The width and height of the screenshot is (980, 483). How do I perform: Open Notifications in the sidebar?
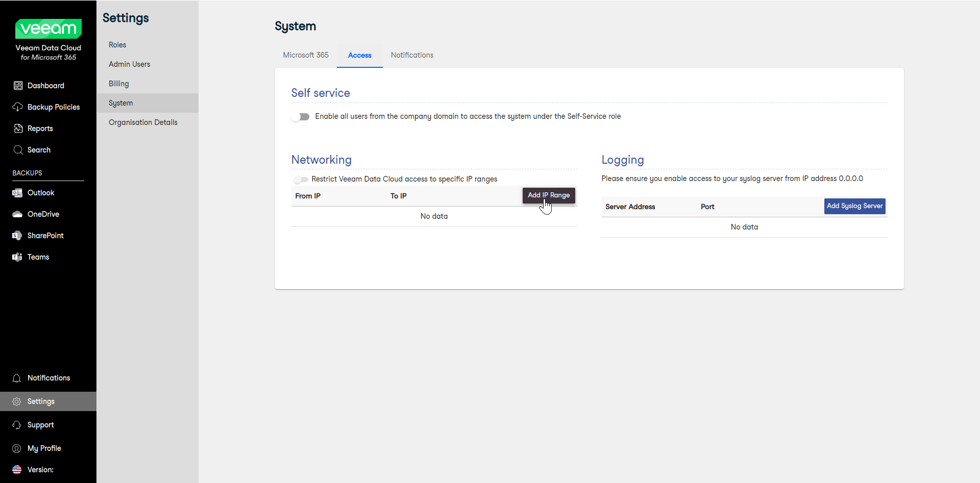[48, 378]
